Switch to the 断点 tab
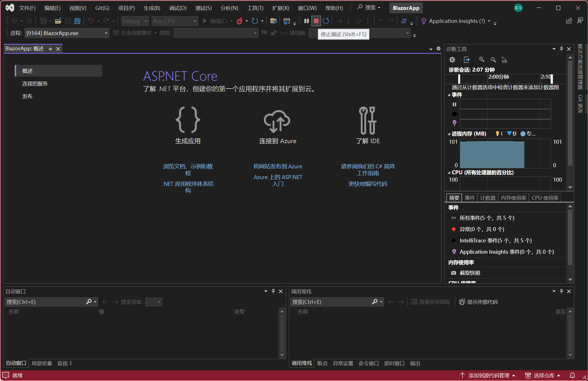Screen dimensions: 588x381 point(322,363)
